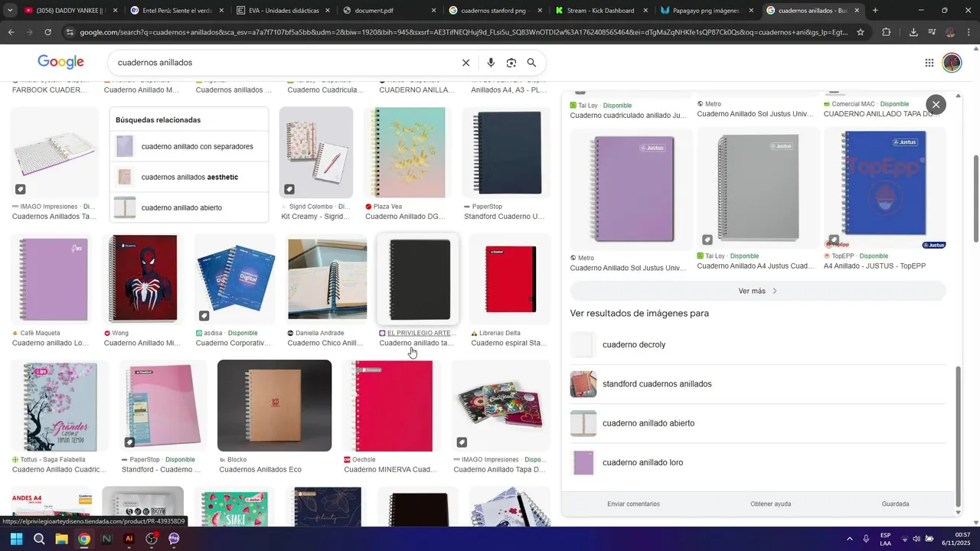Image resolution: width=980 pixels, height=551 pixels.
Task: Open a new browser tab
Action: 875,11
